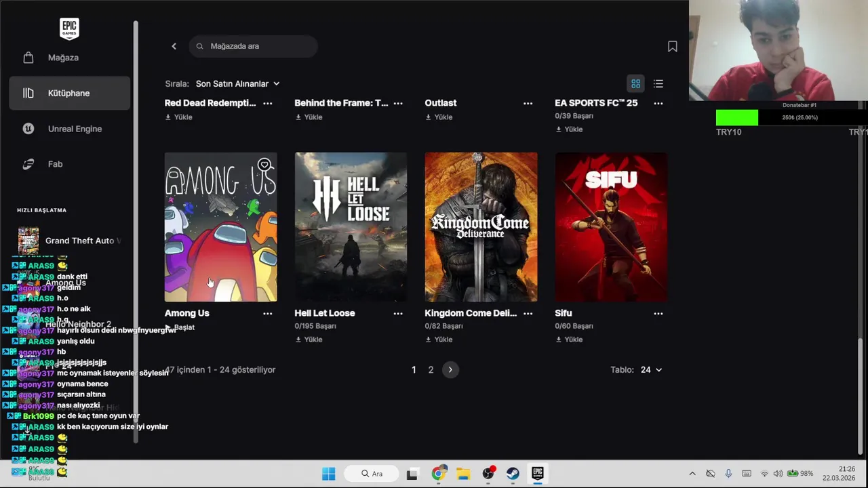Switch to list view
The width and height of the screenshot is (868, 488).
[658, 84]
